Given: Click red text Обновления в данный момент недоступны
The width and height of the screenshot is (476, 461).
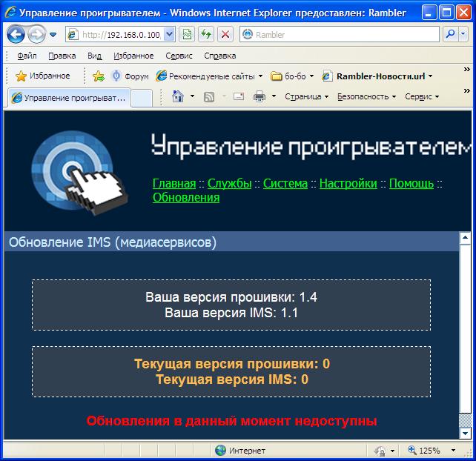Looking at the screenshot, I should (231, 421).
